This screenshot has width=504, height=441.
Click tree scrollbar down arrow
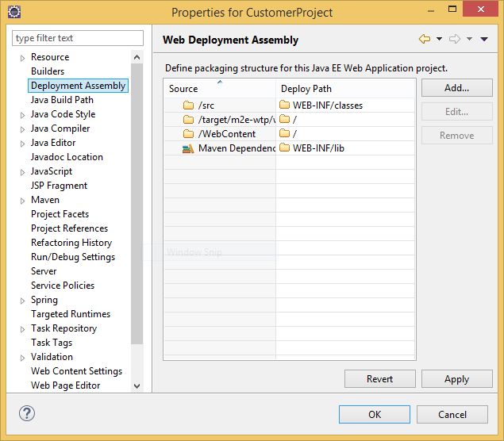137,385
